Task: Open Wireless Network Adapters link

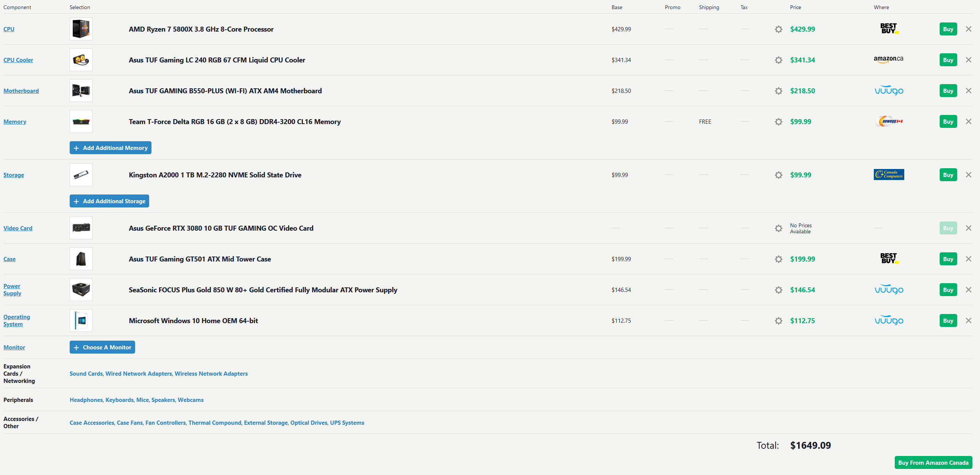Action: pyautogui.click(x=211, y=374)
